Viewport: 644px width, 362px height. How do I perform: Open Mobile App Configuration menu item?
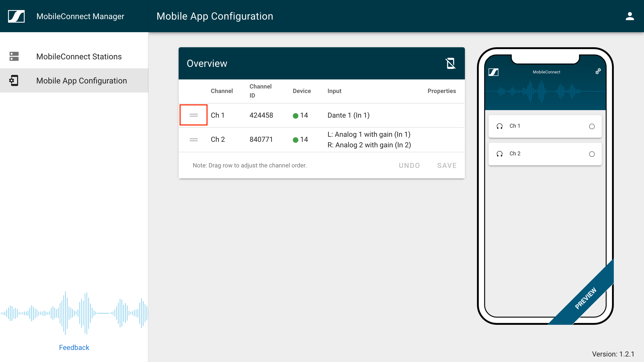(74, 80)
